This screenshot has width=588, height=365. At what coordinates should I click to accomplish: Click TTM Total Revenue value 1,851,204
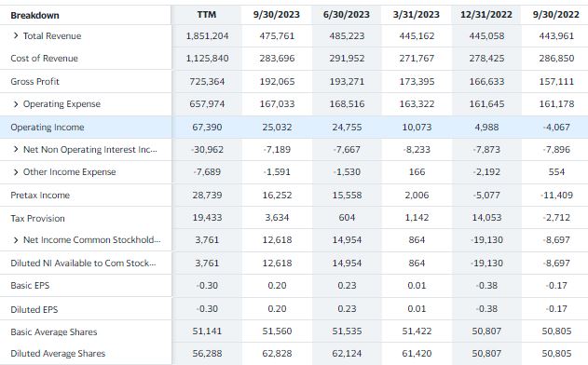(207, 36)
